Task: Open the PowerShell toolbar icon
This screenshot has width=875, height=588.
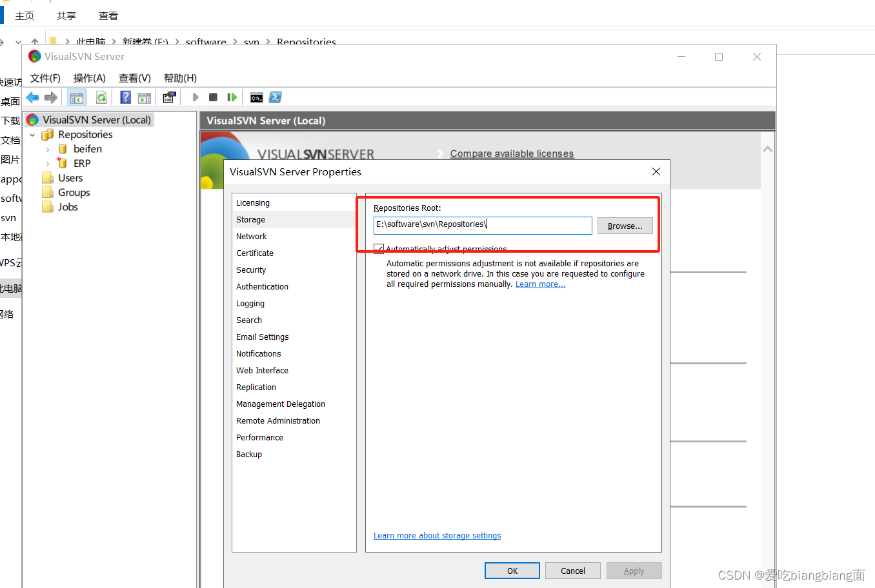Action: pos(276,97)
